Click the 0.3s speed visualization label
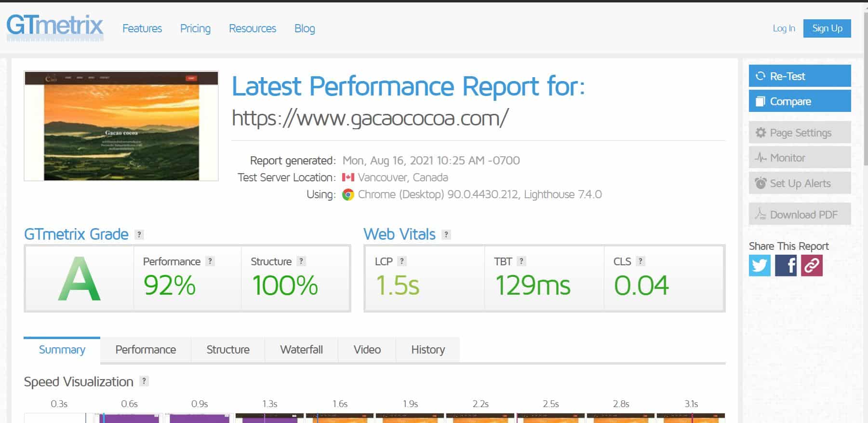The height and width of the screenshot is (423, 868). pos(59,404)
